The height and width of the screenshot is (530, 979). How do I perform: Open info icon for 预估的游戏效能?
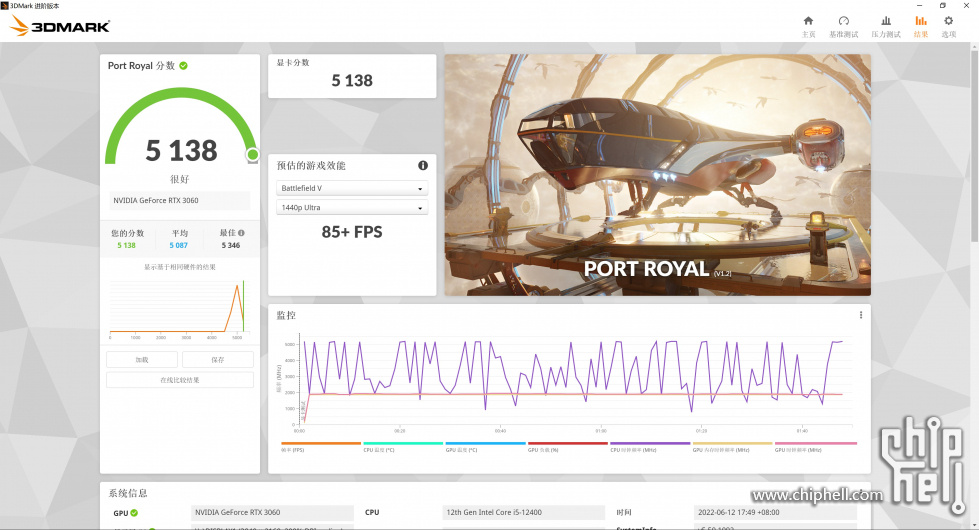coord(423,165)
